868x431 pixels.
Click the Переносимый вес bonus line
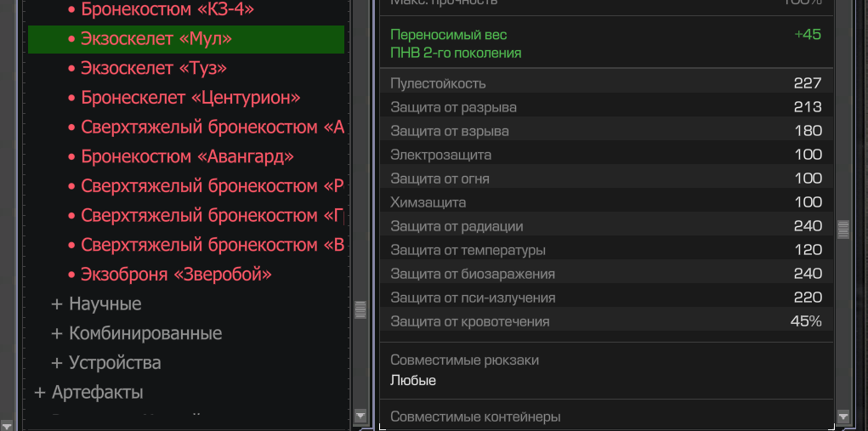(448, 35)
